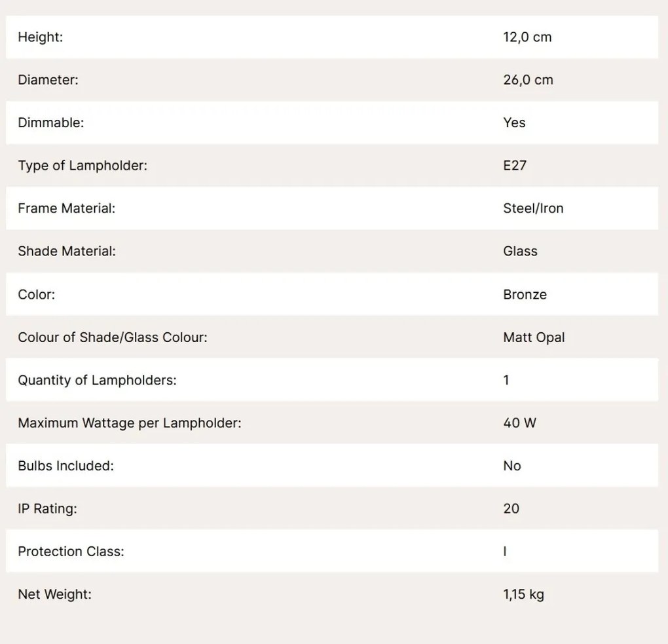
Task: Select the Height label text
Action: [41, 37]
